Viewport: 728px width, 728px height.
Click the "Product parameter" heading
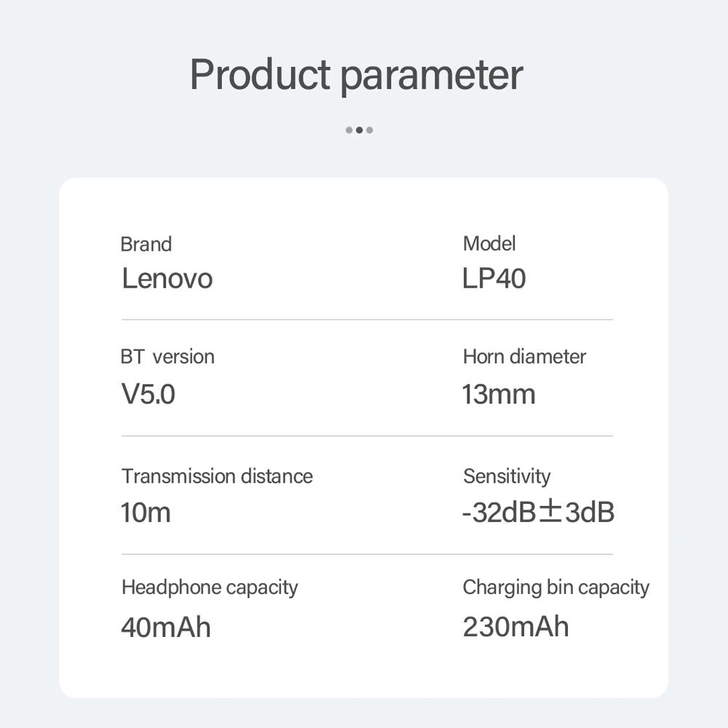coord(356,74)
